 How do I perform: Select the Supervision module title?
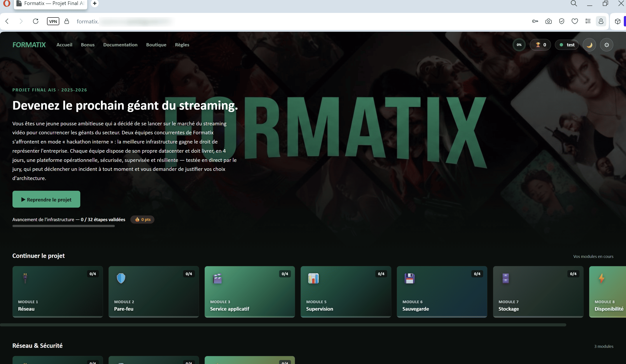(320, 309)
